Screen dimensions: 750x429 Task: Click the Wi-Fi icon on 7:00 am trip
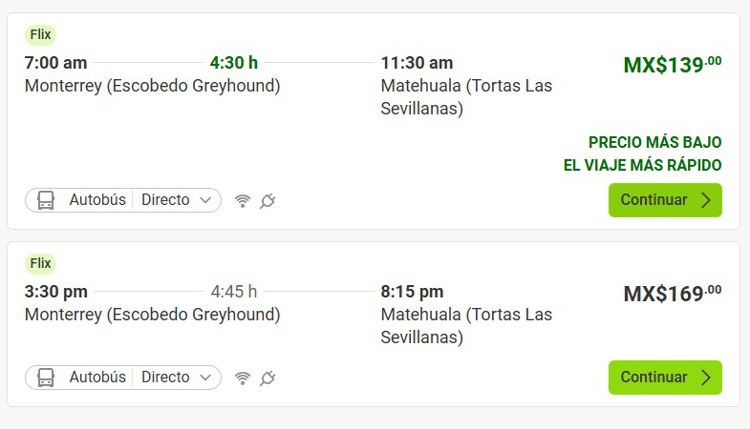click(x=243, y=200)
